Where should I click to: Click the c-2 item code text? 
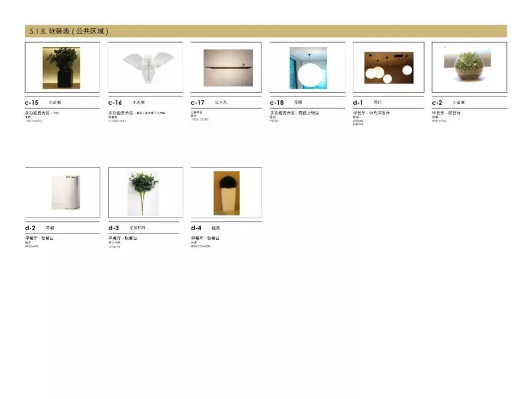click(x=437, y=102)
